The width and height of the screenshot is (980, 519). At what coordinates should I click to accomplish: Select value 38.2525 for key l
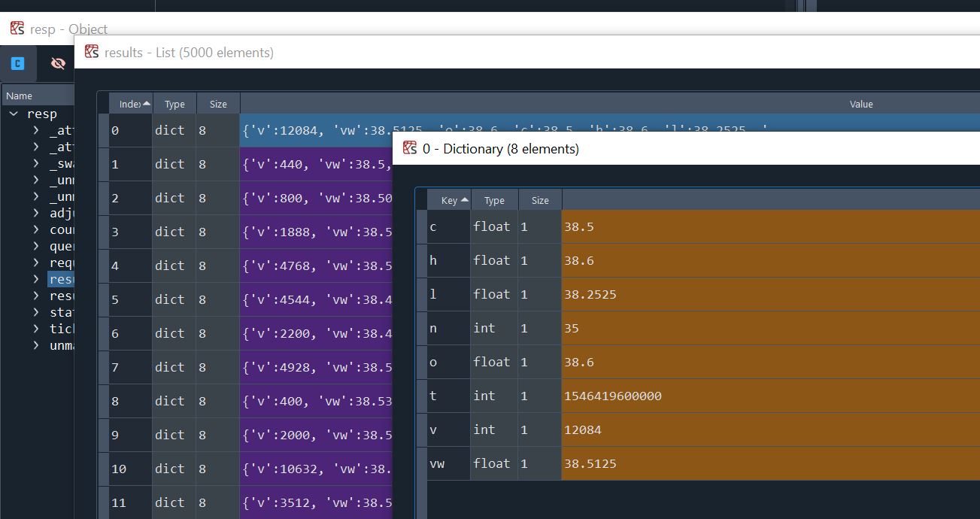coord(771,294)
